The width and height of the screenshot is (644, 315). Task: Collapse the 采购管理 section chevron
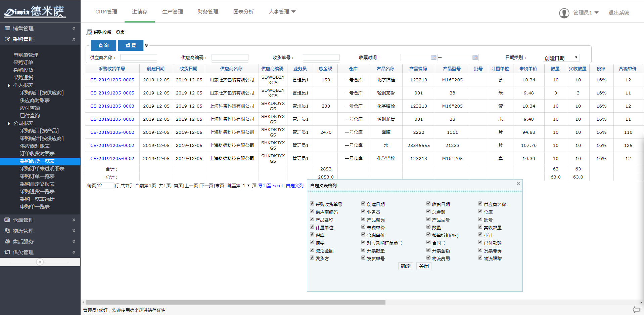[x=74, y=39]
